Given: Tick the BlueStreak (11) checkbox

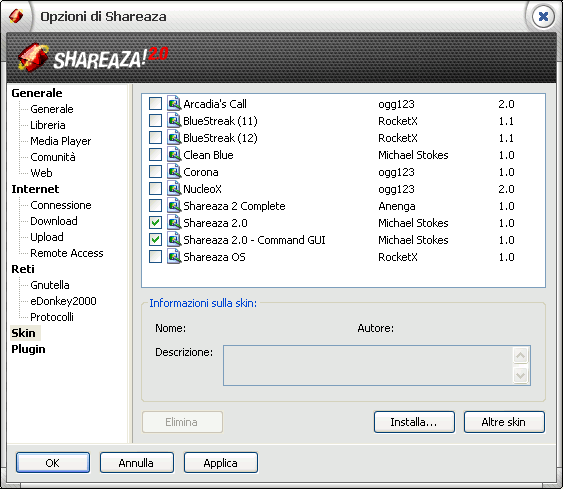Looking at the screenshot, I should 155,121.
